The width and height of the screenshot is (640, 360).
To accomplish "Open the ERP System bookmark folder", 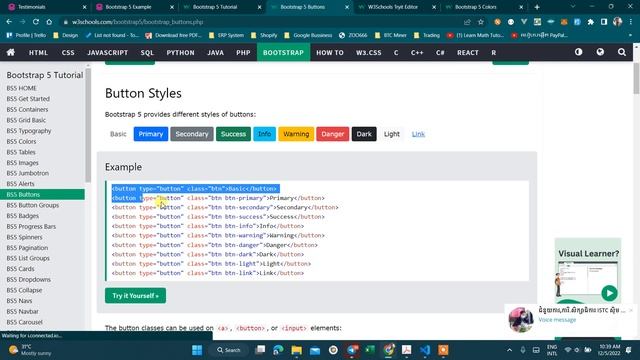I will pos(227,36).
